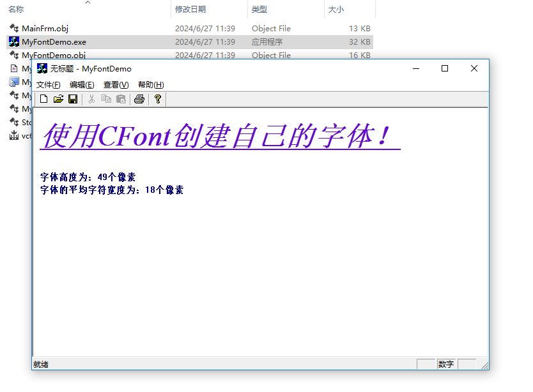This screenshot has width=533, height=392.
Task: Click the MyFontDemo.exe application icon
Action: tap(14, 41)
